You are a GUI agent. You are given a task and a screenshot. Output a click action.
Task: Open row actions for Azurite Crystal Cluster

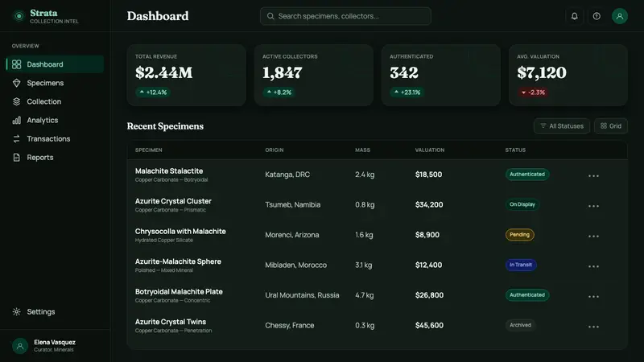click(593, 206)
